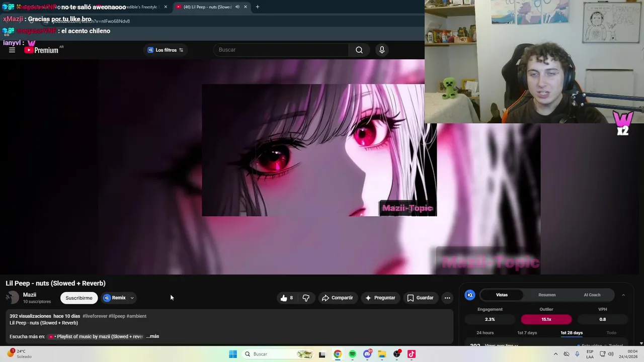Screen dimensions: 644x362
Task: Open Playlist of music by mazii link
Action: 96,336
